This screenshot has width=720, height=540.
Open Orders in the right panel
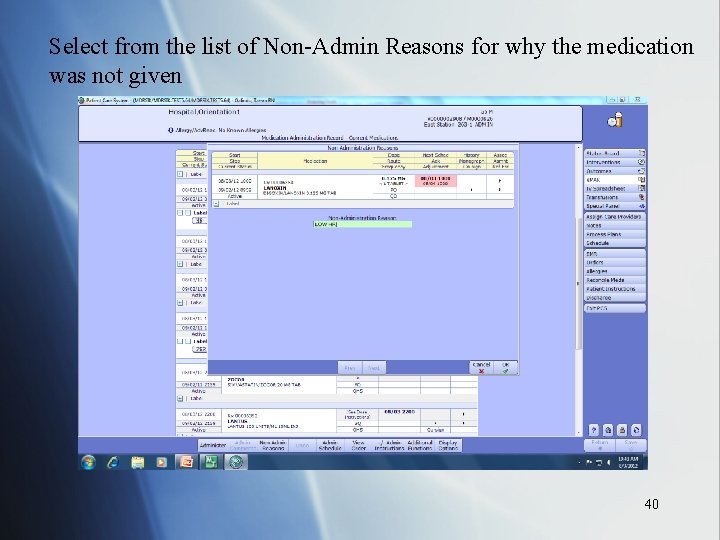tap(615, 262)
